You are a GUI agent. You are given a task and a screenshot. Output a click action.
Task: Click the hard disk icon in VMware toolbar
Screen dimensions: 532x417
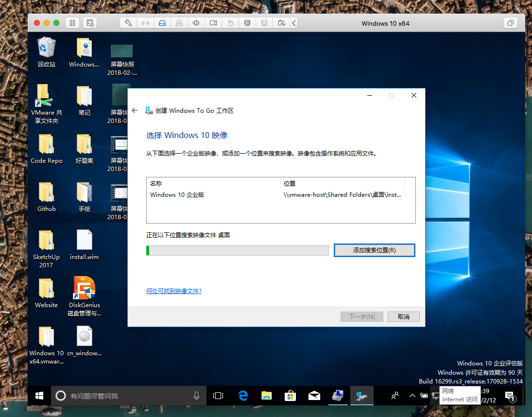tap(162, 22)
